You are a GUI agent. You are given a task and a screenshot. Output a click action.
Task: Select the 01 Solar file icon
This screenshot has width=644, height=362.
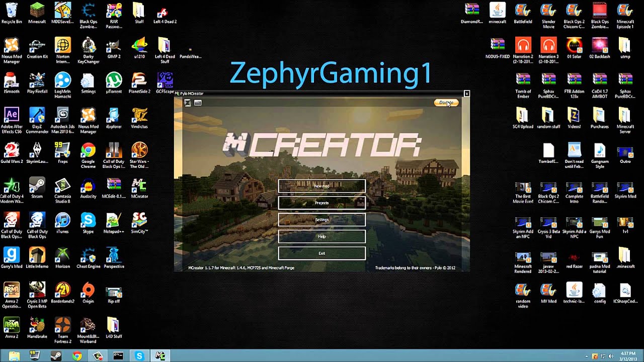[x=574, y=48]
